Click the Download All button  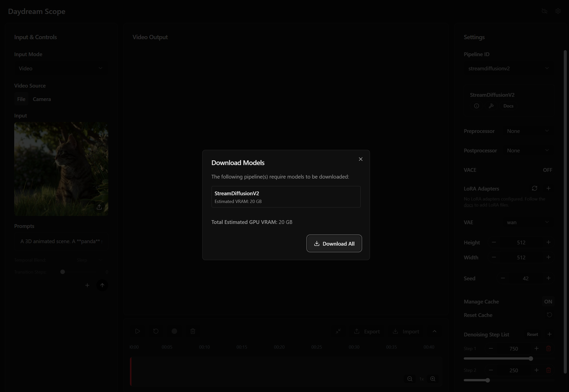click(334, 244)
